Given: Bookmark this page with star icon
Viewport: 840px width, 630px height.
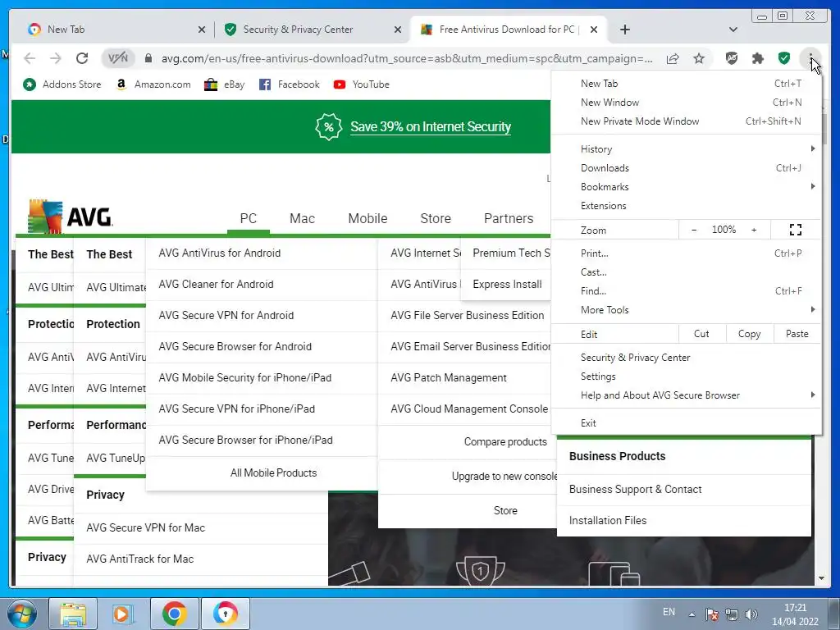Looking at the screenshot, I should point(699,58).
